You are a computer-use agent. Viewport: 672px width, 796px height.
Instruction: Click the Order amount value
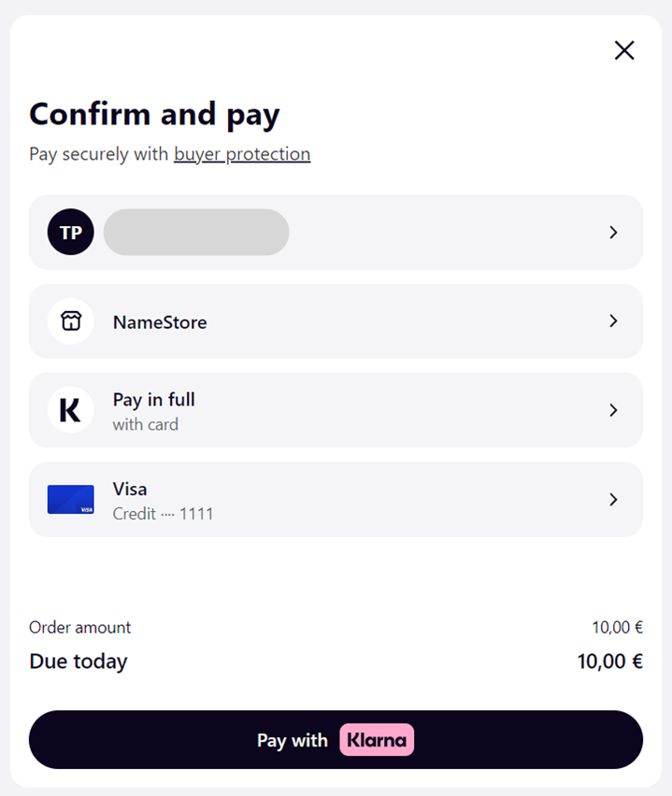tap(617, 628)
